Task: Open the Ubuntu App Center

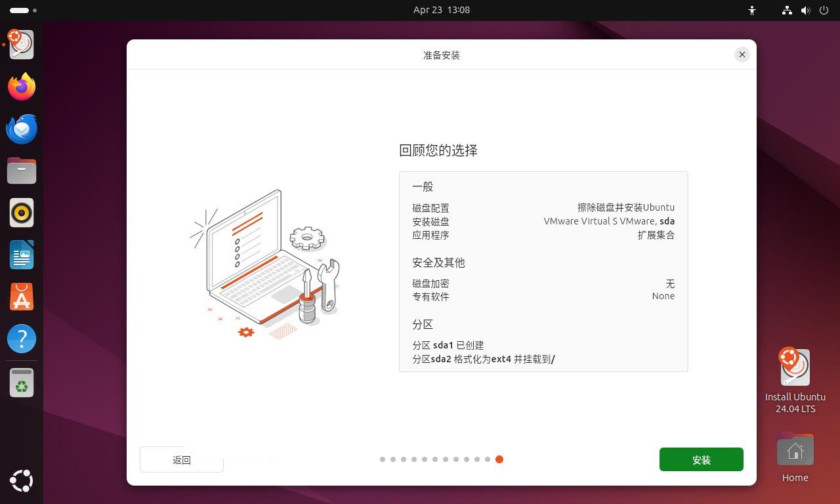Action: (22, 297)
